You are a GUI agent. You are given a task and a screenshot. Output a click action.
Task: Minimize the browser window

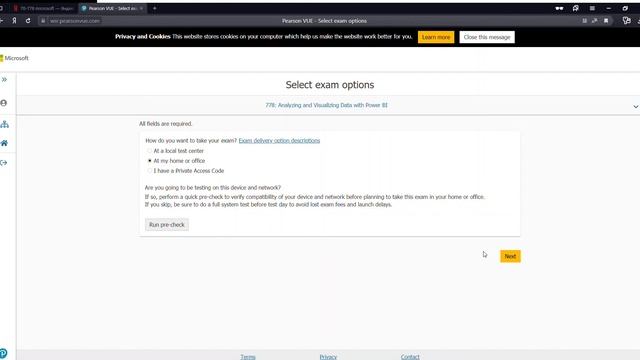pos(609,8)
